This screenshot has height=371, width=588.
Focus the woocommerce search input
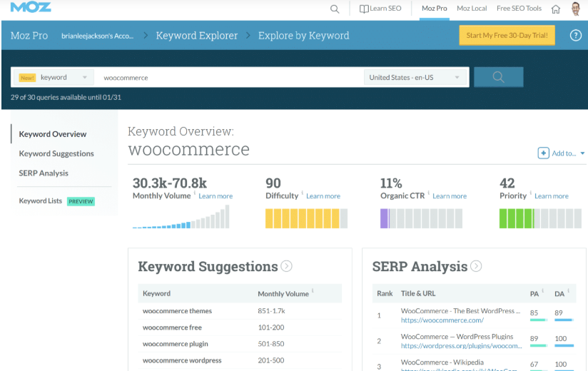click(229, 78)
